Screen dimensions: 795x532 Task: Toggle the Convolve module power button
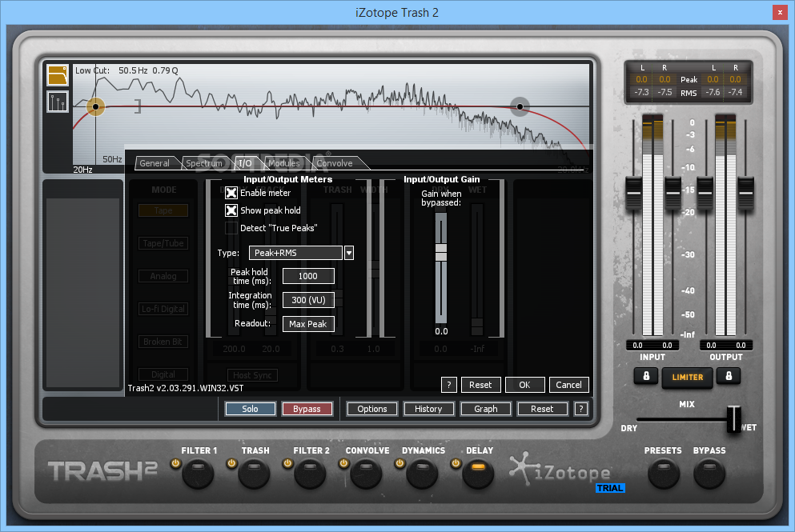[343, 463]
